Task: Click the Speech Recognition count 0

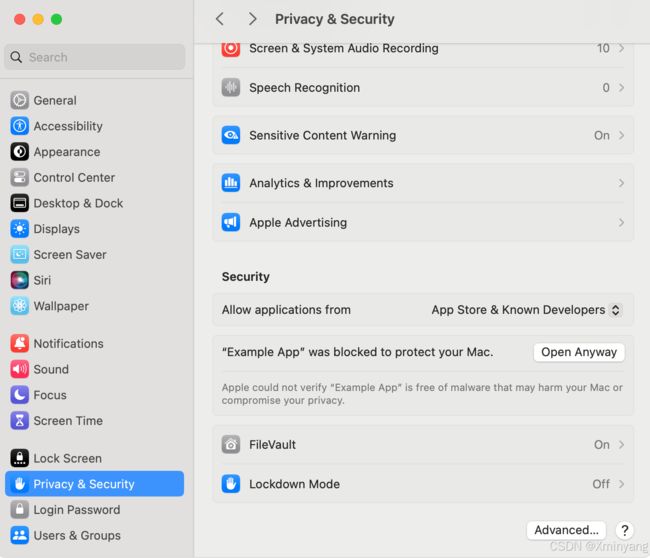Action: (606, 87)
